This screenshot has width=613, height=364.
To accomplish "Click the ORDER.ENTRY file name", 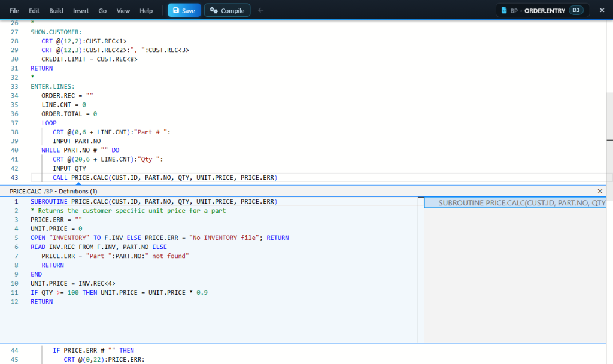I will [545, 11].
